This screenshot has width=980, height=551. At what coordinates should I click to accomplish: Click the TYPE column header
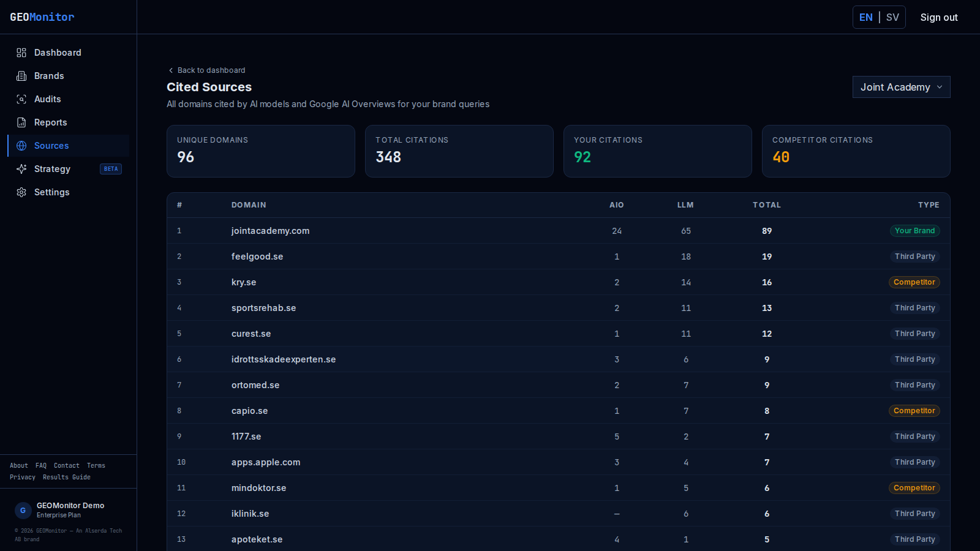[929, 205]
